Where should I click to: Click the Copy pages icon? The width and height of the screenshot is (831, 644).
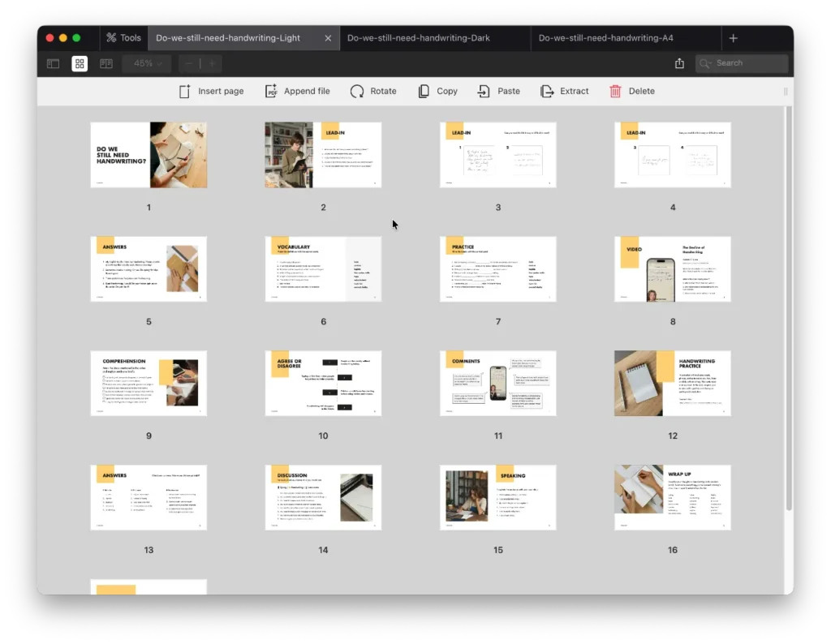click(424, 92)
